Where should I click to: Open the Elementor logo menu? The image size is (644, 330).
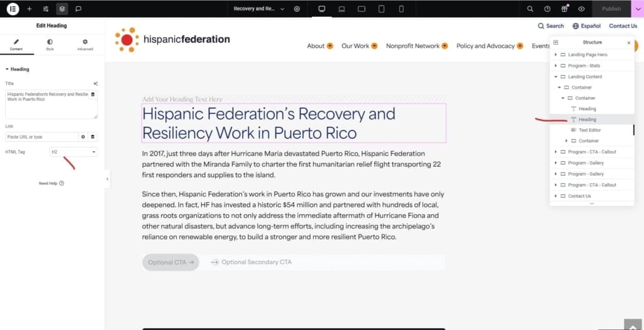(x=13, y=9)
